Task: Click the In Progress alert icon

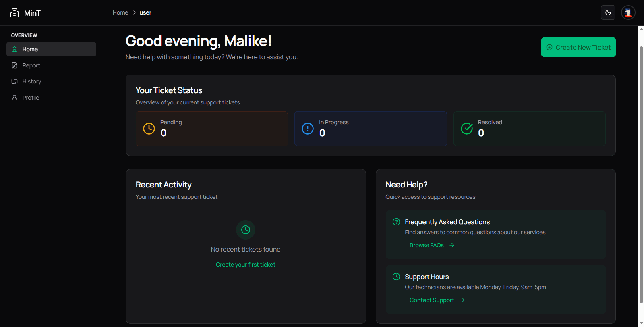Action: 308,129
